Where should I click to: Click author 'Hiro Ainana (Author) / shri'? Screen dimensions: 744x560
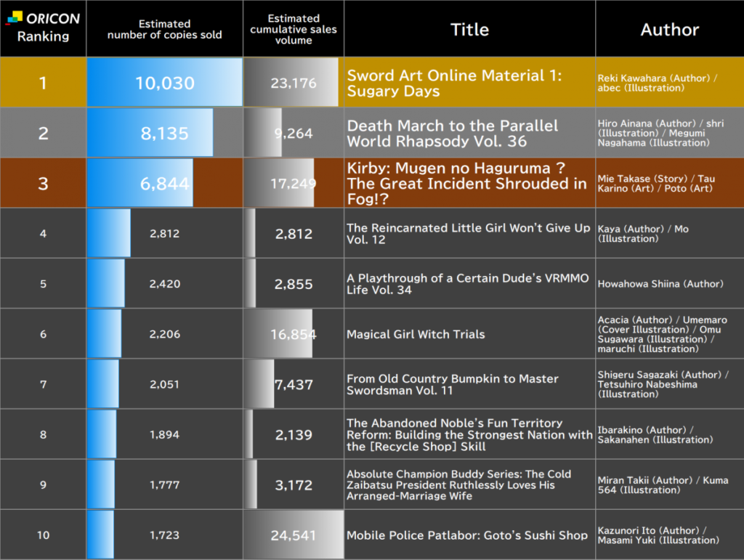coord(660,133)
